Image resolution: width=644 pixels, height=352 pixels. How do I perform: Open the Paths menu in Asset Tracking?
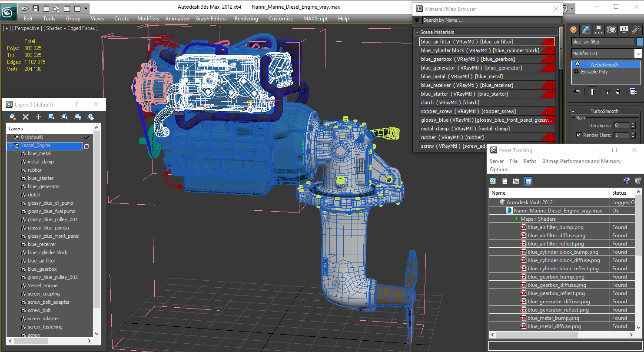[530, 161]
